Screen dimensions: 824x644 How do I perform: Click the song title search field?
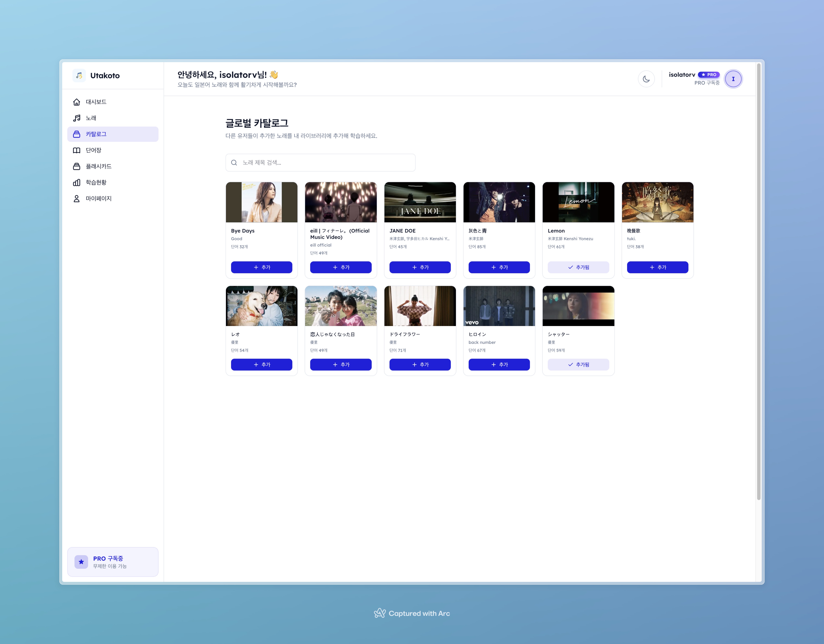(x=321, y=162)
